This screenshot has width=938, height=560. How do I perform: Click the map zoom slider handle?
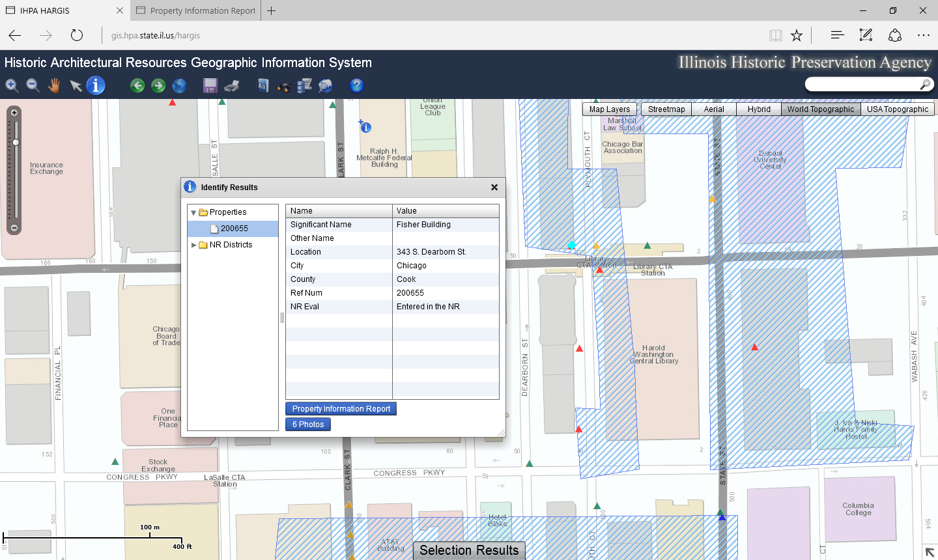[x=16, y=142]
